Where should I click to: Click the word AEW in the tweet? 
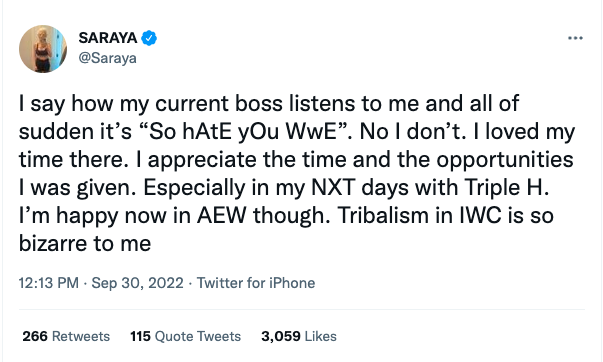222,215
